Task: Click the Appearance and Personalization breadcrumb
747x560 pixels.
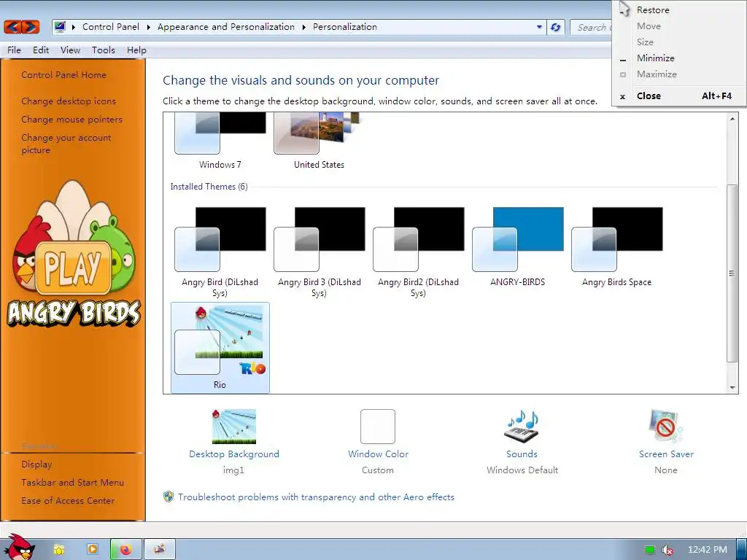Action: click(226, 27)
